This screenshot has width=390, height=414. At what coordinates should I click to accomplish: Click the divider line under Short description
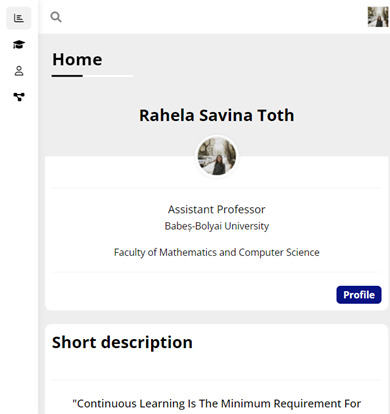click(x=217, y=380)
